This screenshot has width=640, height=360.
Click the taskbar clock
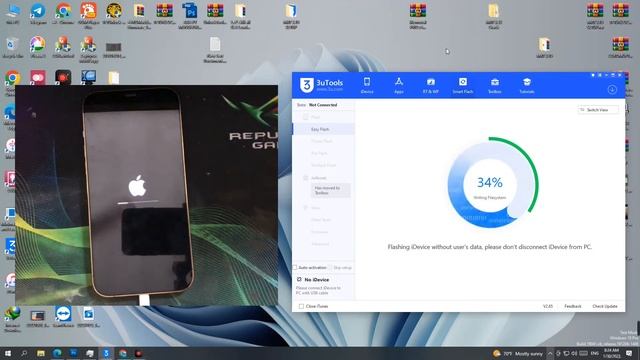click(x=611, y=353)
